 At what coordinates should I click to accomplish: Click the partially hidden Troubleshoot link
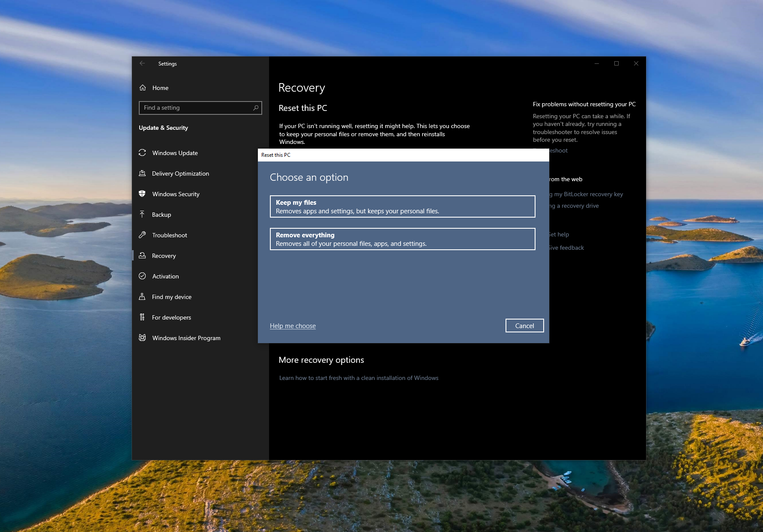tap(559, 150)
